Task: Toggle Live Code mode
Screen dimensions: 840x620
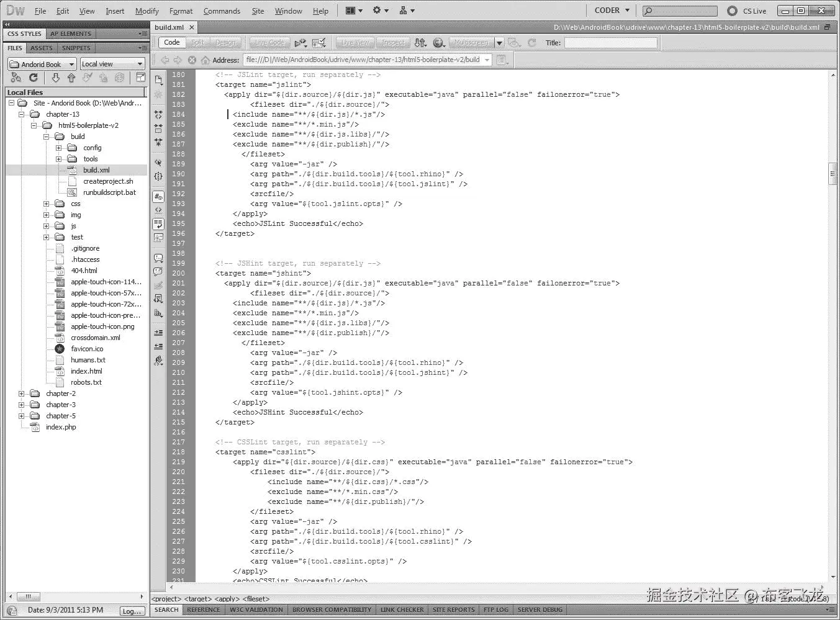Action: point(269,42)
